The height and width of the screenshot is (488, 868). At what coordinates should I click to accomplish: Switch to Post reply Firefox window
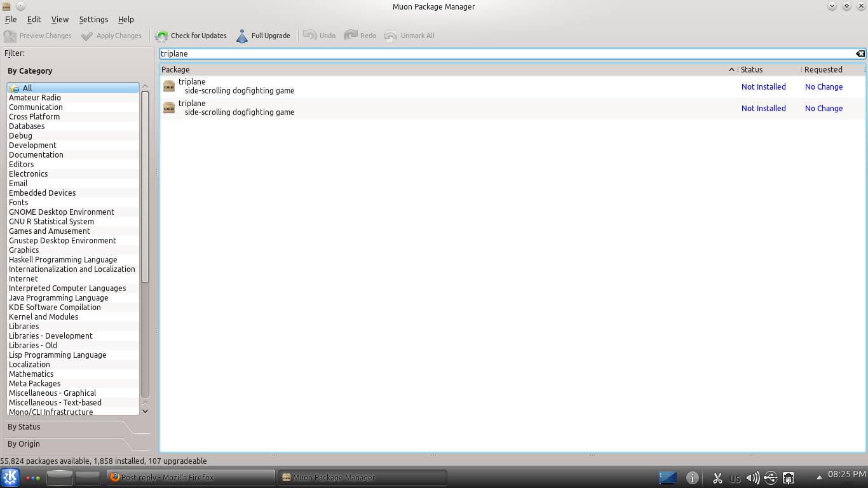(x=191, y=478)
